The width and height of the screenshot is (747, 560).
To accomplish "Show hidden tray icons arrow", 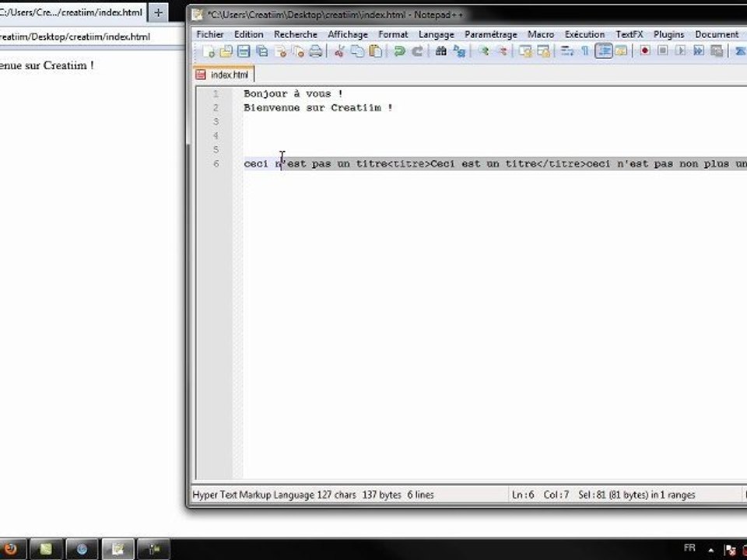I will point(710,550).
